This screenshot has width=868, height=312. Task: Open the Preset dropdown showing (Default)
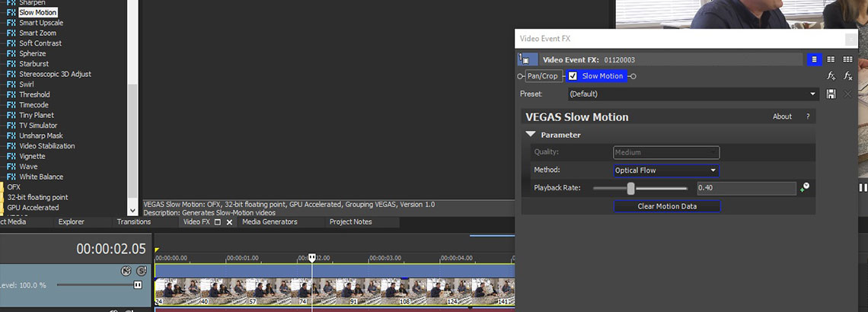click(x=693, y=94)
